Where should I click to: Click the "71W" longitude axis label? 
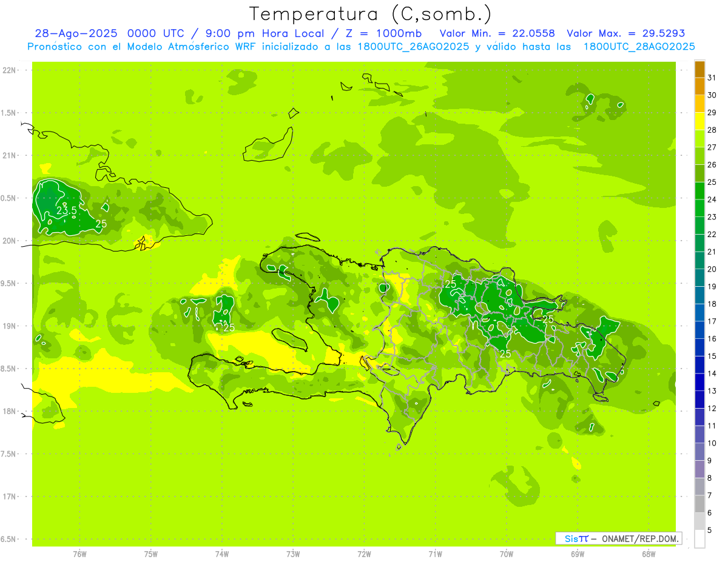435,554
